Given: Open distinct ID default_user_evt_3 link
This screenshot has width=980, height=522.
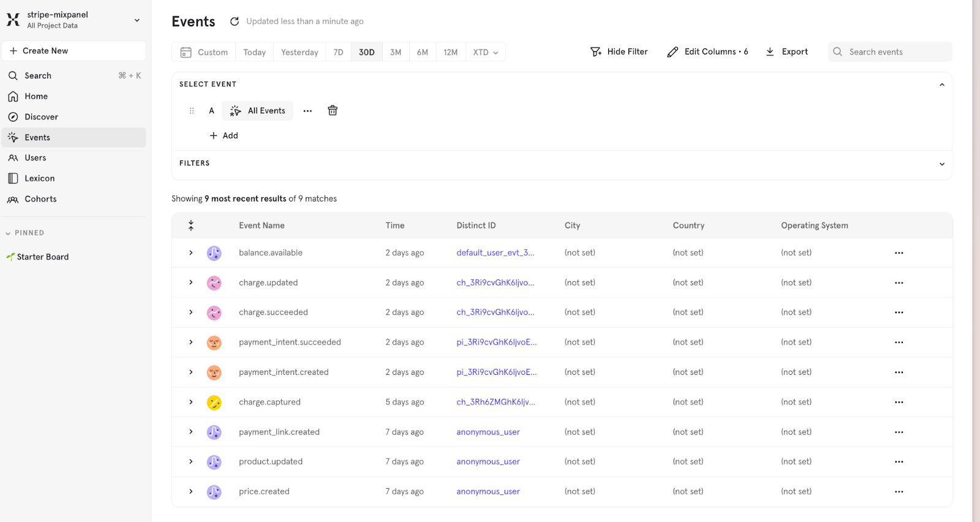Looking at the screenshot, I should click(496, 252).
